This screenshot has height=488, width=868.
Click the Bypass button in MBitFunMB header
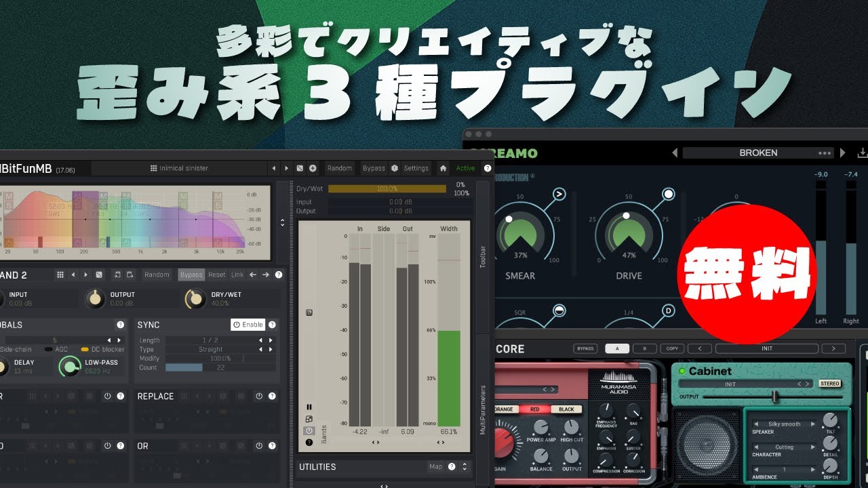click(x=374, y=168)
